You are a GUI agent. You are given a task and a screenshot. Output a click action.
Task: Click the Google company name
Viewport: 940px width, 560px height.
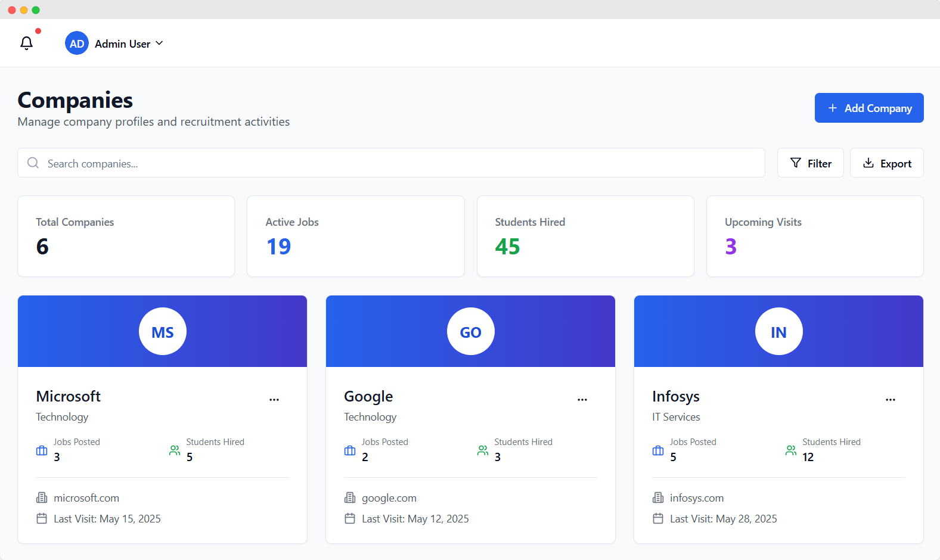pyautogui.click(x=368, y=397)
